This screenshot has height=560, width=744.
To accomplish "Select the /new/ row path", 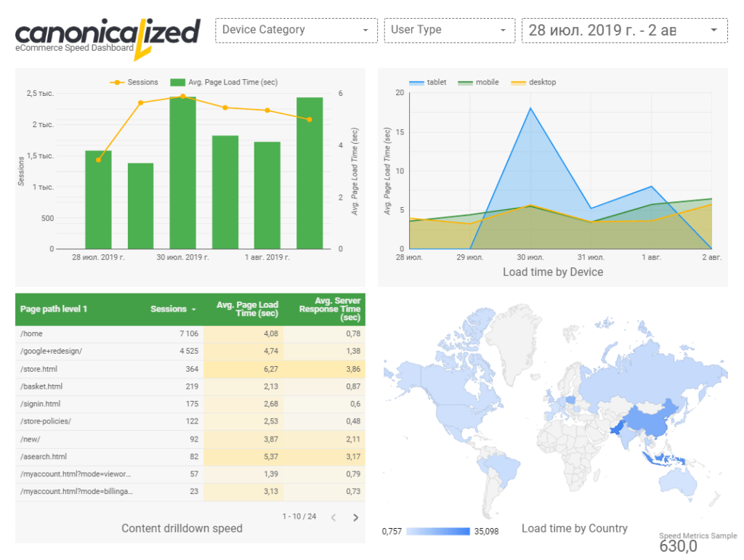I will [x=31, y=439].
